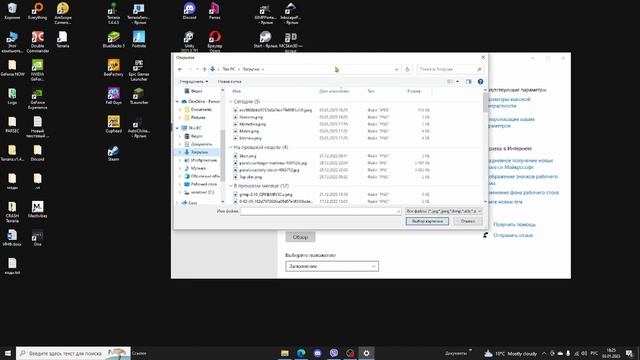Select the Fortnite desktop icon
This screenshot has height=360, width=640.
[x=139, y=40]
